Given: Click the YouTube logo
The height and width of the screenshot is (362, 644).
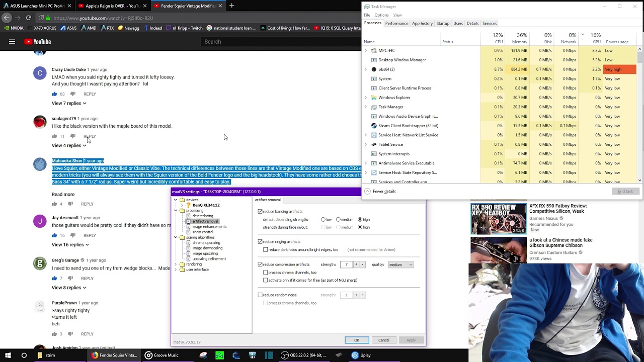Looking at the screenshot, I should point(38,42).
